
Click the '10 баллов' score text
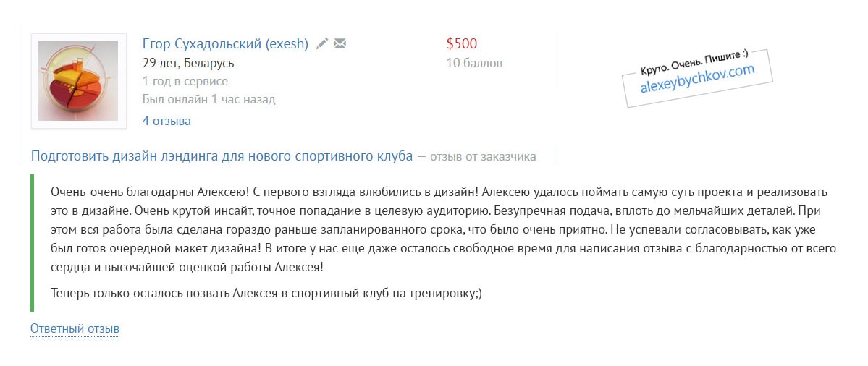(474, 63)
